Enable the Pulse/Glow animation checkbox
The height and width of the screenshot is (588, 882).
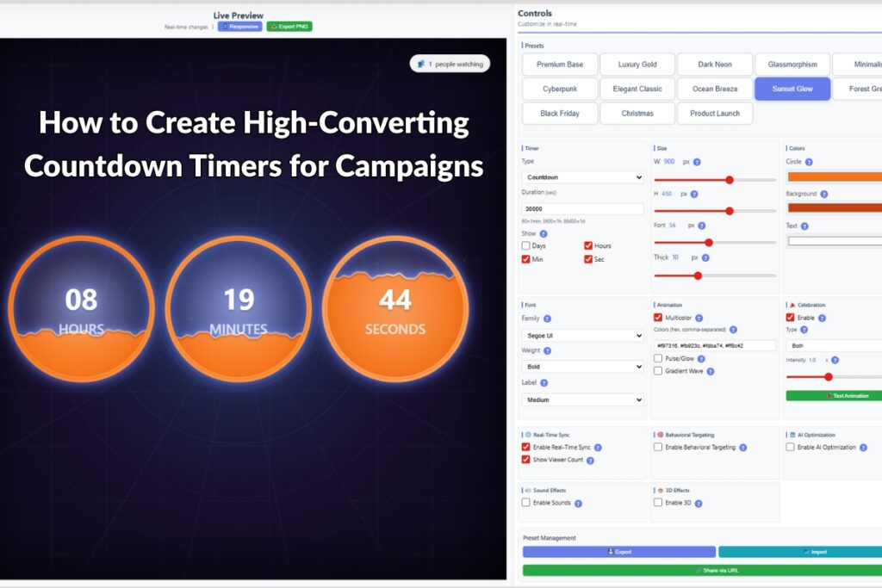pos(658,358)
